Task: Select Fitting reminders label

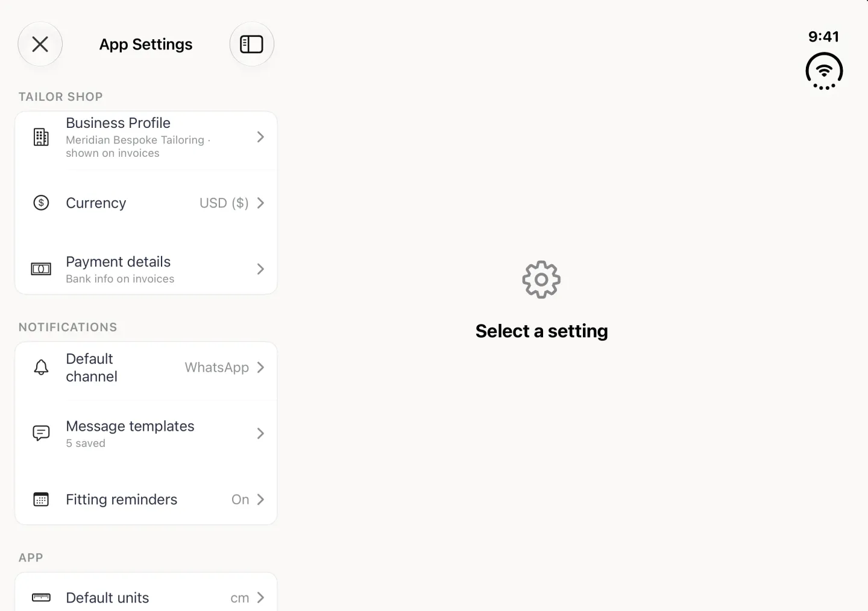Action: tap(122, 499)
